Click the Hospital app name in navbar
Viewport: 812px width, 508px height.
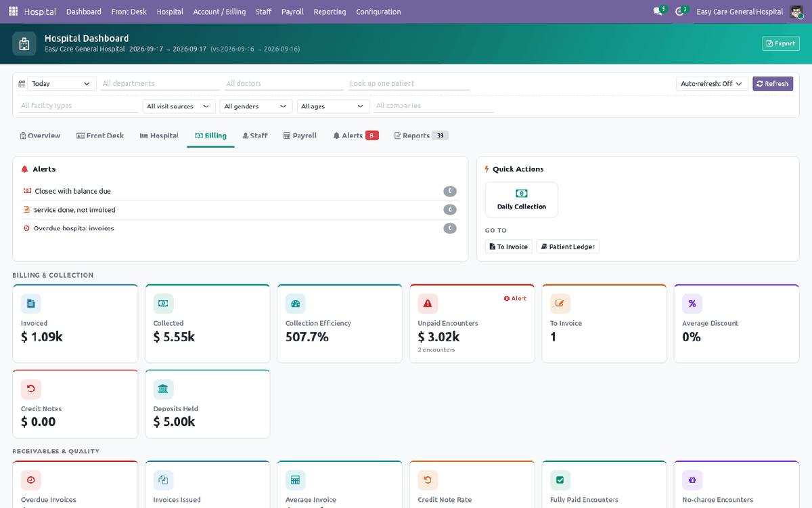click(x=40, y=12)
